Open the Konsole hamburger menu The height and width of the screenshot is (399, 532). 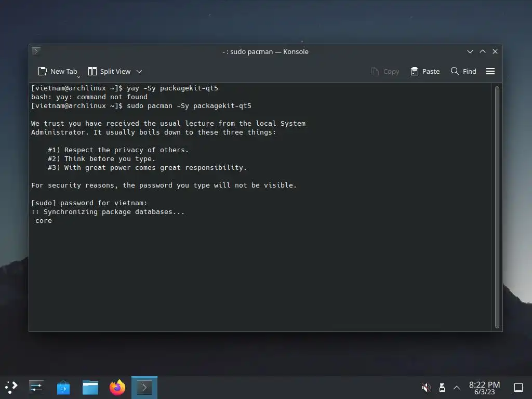click(490, 72)
